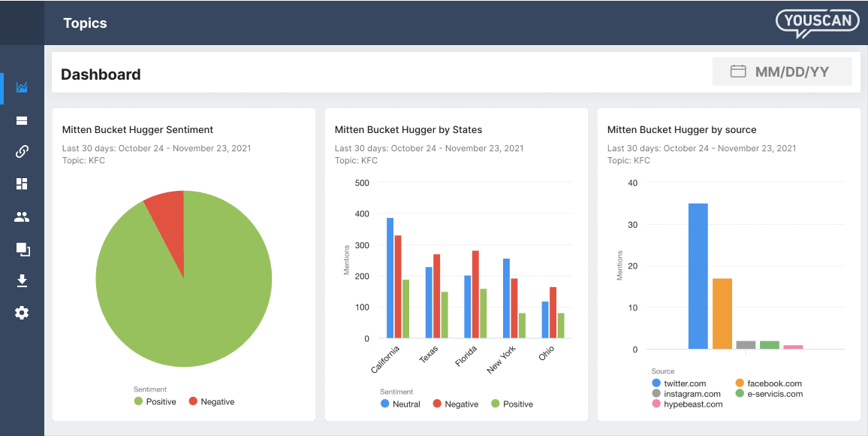Click the Positive legend item in States chart

click(x=512, y=404)
